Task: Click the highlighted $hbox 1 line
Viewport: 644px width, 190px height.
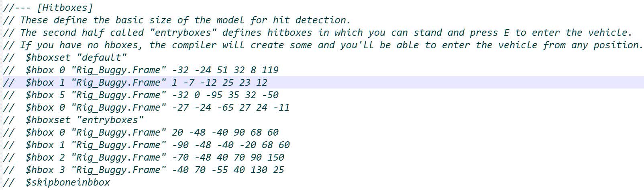Action: click(x=146, y=83)
